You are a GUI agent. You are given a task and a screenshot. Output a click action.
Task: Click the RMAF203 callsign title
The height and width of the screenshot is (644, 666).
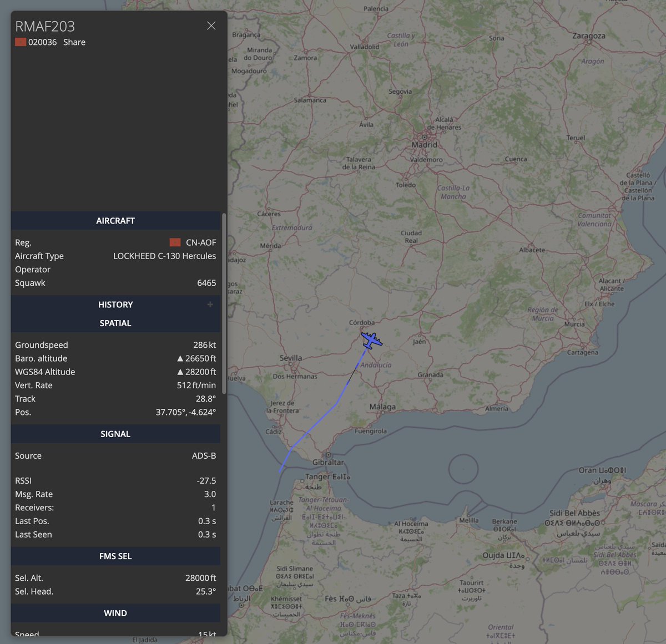point(45,26)
